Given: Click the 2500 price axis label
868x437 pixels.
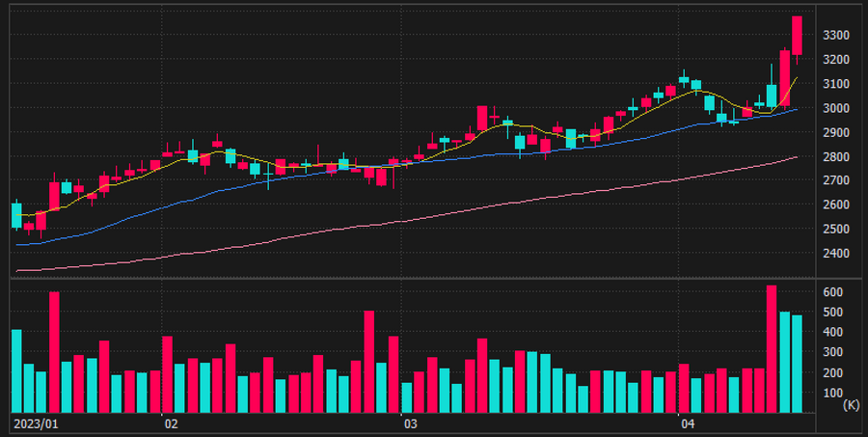Looking at the screenshot, I should click(x=836, y=229).
